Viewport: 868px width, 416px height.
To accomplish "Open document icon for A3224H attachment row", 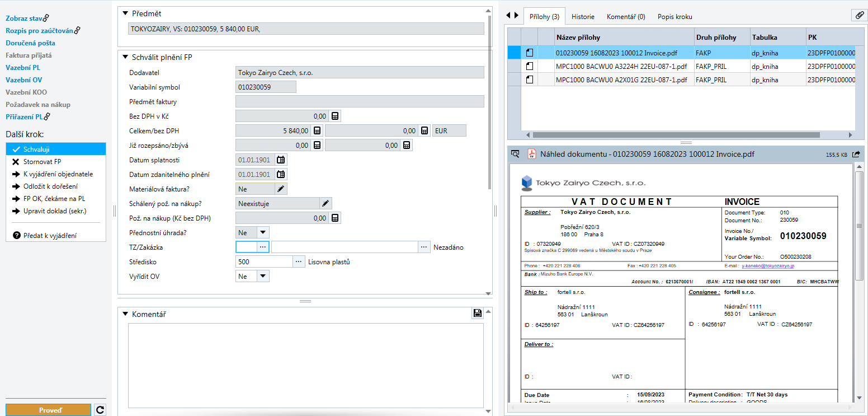I will click(530, 66).
